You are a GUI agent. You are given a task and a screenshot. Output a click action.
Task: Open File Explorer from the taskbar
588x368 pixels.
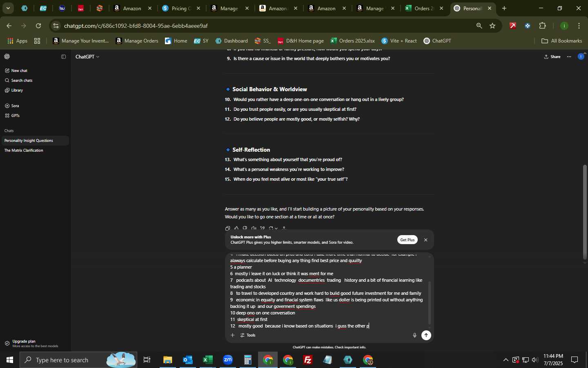pos(167,360)
